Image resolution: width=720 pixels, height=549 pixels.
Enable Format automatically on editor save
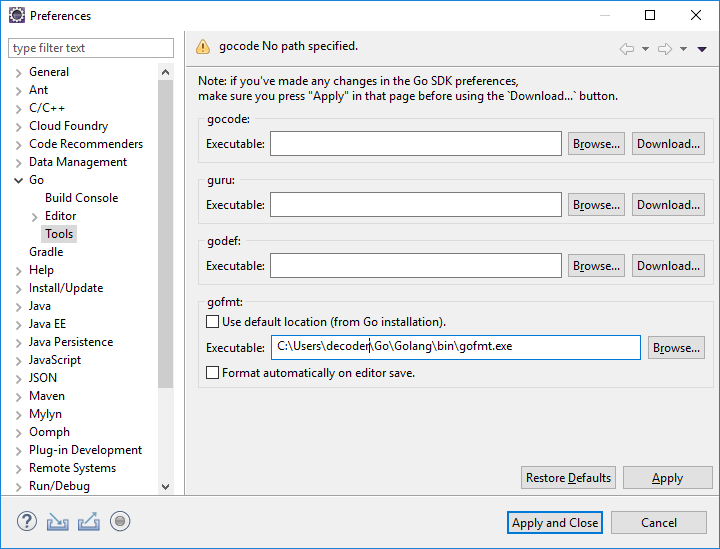pyautogui.click(x=212, y=373)
